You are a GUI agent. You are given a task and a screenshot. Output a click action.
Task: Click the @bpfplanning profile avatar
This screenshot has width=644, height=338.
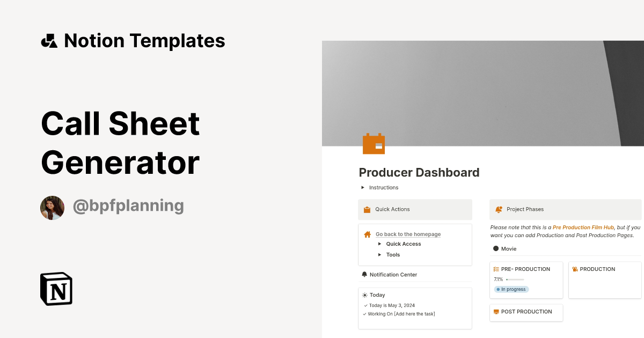tap(52, 208)
